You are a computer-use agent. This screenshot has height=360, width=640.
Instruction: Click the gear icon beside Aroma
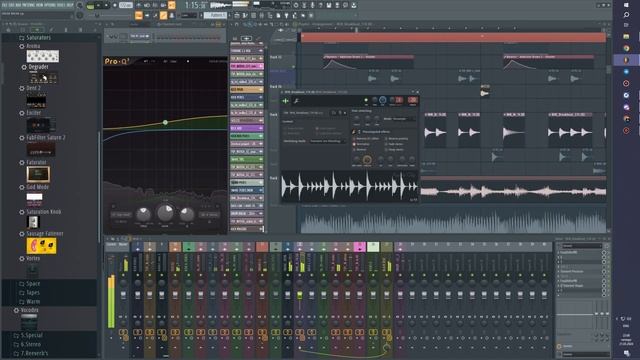point(22,47)
